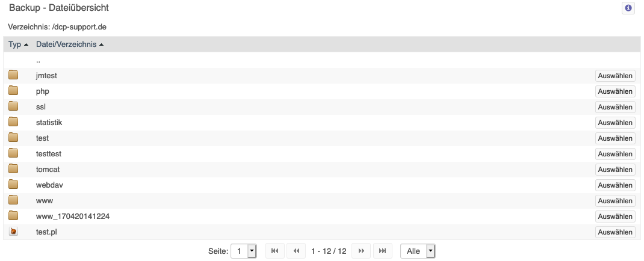Open the www directory entry
The image size is (644, 261).
pyautogui.click(x=45, y=201)
